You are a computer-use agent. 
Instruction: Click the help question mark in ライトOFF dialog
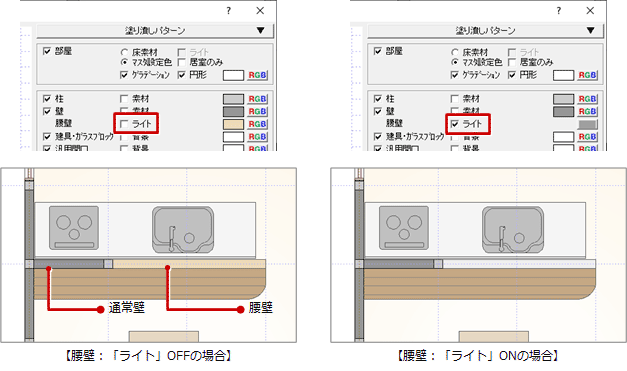(x=228, y=11)
